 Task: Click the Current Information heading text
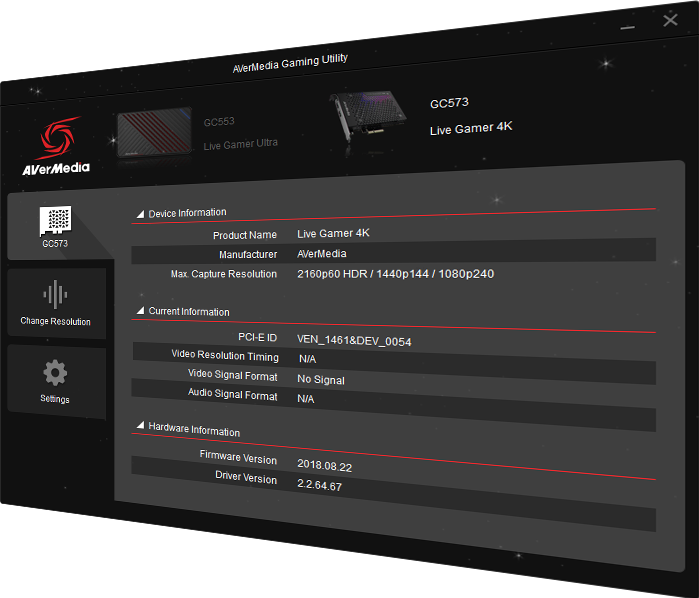pos(189,311)
